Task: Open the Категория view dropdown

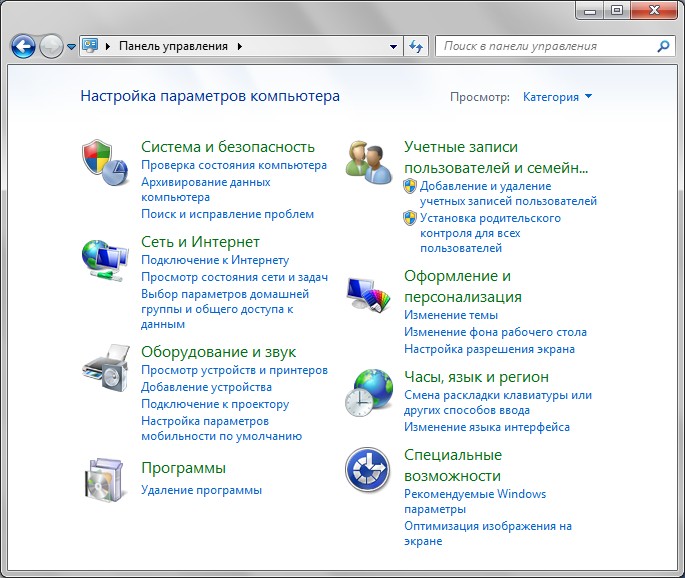Action: (x=557, y=97)
